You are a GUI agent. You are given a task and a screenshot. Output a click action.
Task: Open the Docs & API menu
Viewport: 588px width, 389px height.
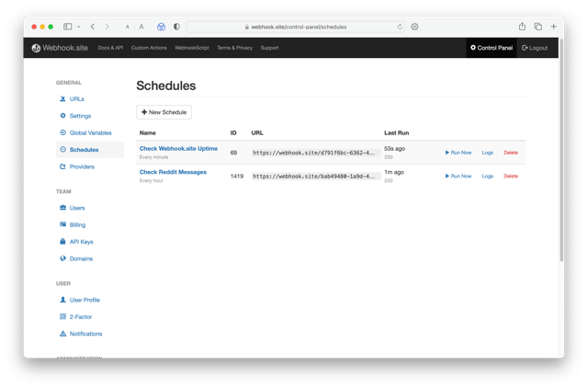click(110, 48)
